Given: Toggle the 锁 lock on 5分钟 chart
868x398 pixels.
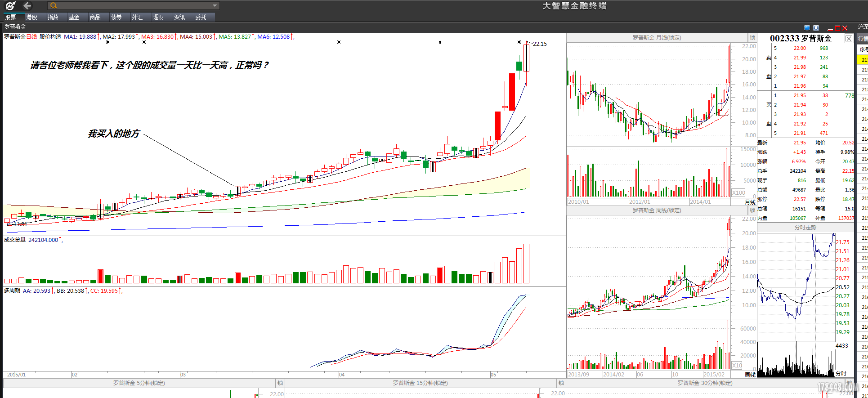Looking at the screenshot, I should (x=280, y=383).
